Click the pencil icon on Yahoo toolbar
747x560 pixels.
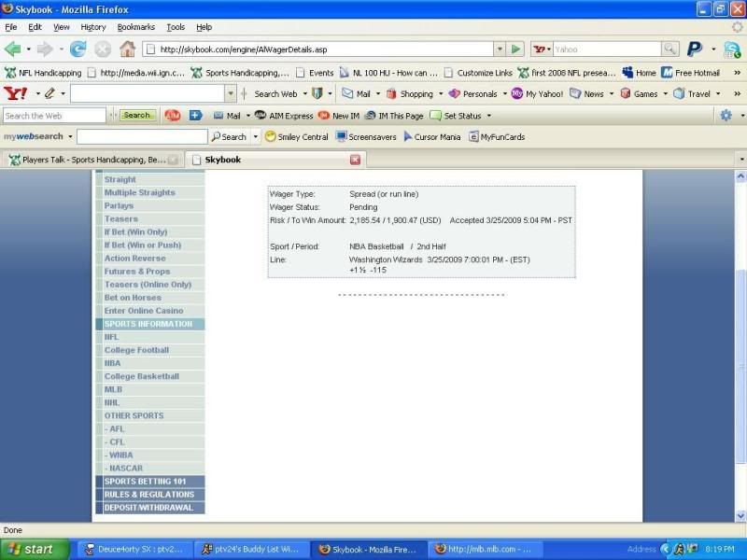click(x=49, y=93)
